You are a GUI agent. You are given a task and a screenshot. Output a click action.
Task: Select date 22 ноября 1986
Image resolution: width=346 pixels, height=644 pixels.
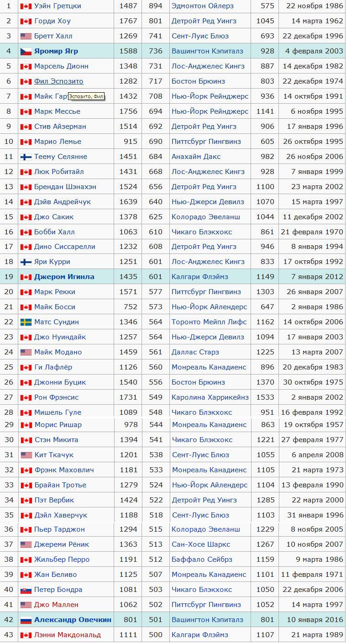[x=315, y=6]
